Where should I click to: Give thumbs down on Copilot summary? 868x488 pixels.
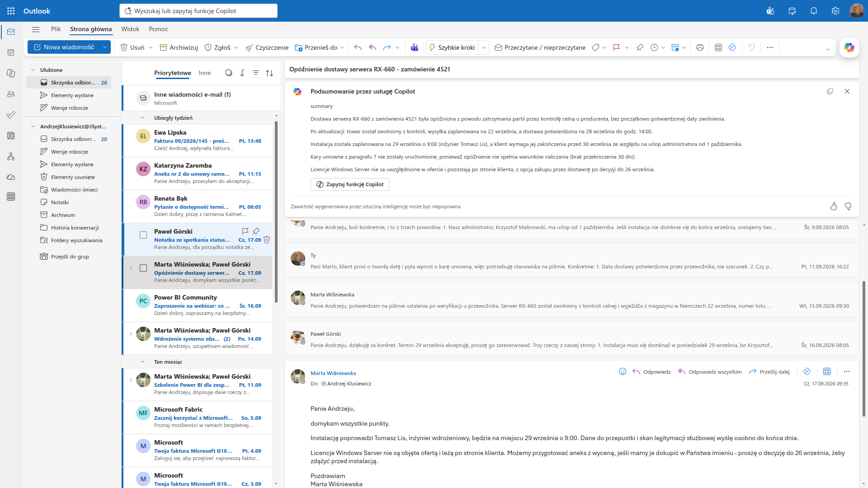tap(848, 206)
